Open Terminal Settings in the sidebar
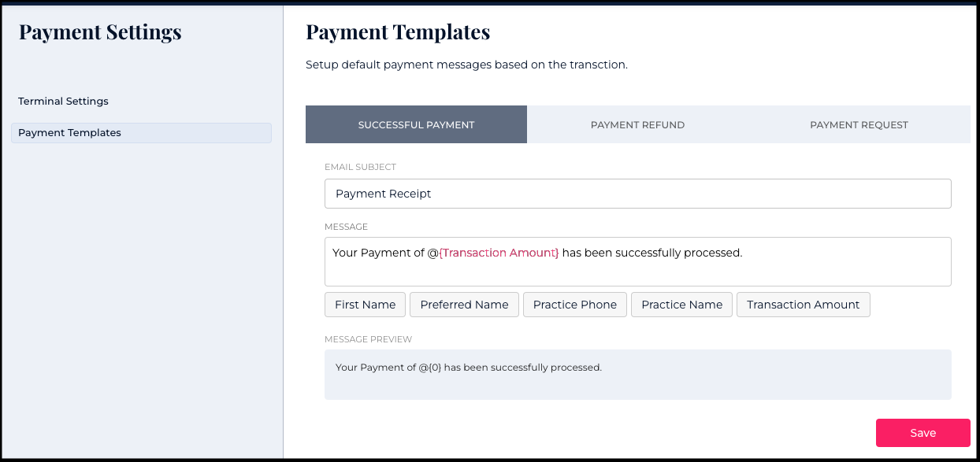The image size is (980, 462). 63,102
